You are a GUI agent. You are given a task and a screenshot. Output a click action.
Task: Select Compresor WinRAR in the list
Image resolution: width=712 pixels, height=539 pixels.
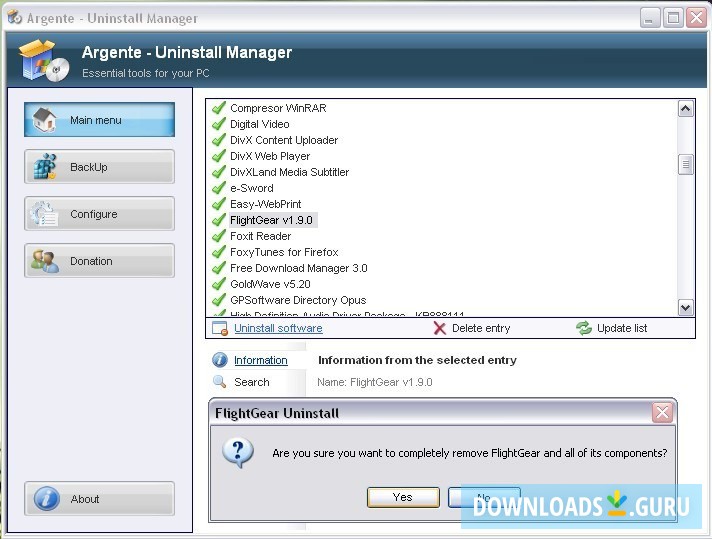[x=278, y=108]
